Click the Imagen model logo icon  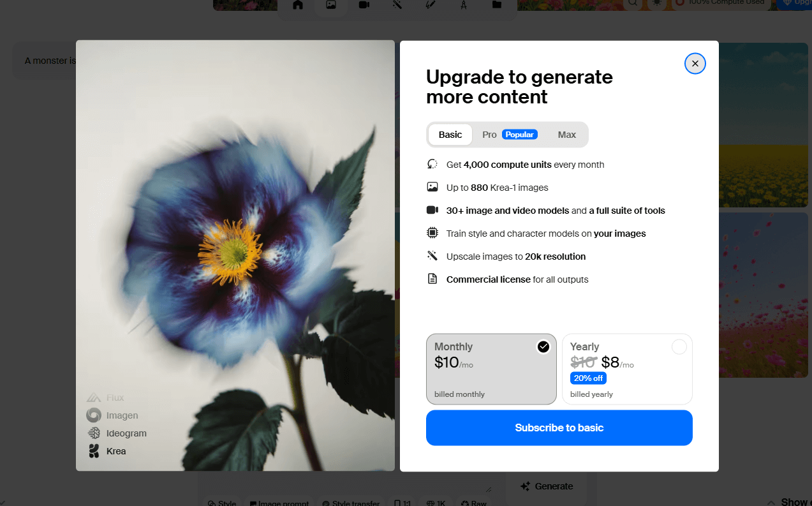click(94, 415)
